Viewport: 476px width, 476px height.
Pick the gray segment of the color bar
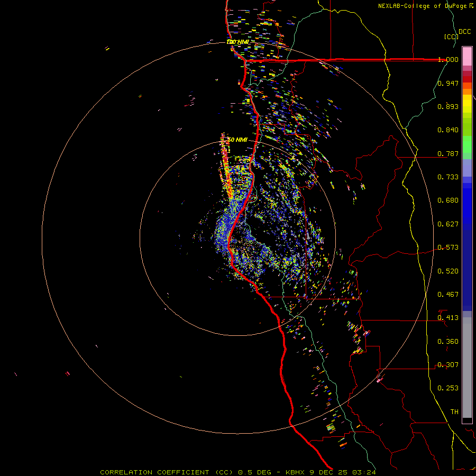tap(467, 368)
